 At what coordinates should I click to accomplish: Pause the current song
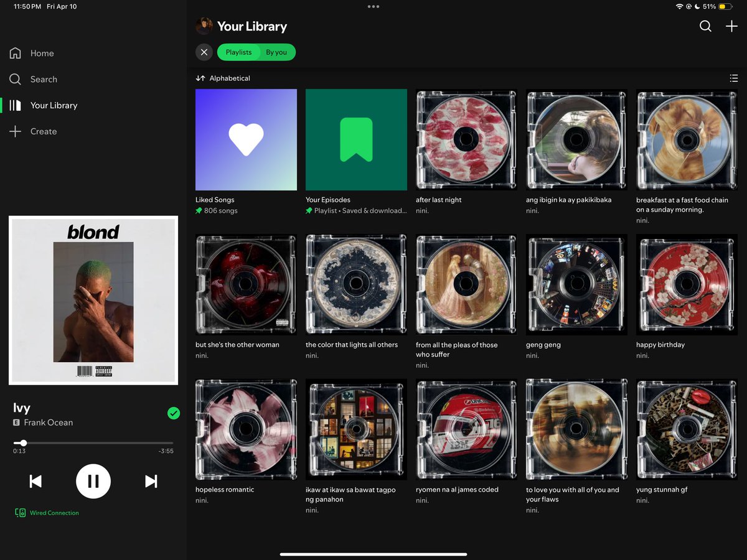[x=93, y=481]
